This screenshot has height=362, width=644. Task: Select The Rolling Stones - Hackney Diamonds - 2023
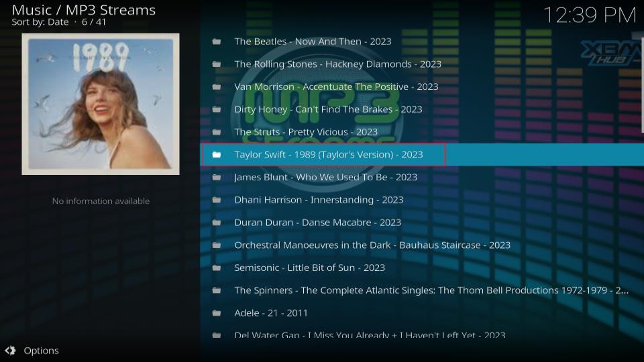pos(337,64)
